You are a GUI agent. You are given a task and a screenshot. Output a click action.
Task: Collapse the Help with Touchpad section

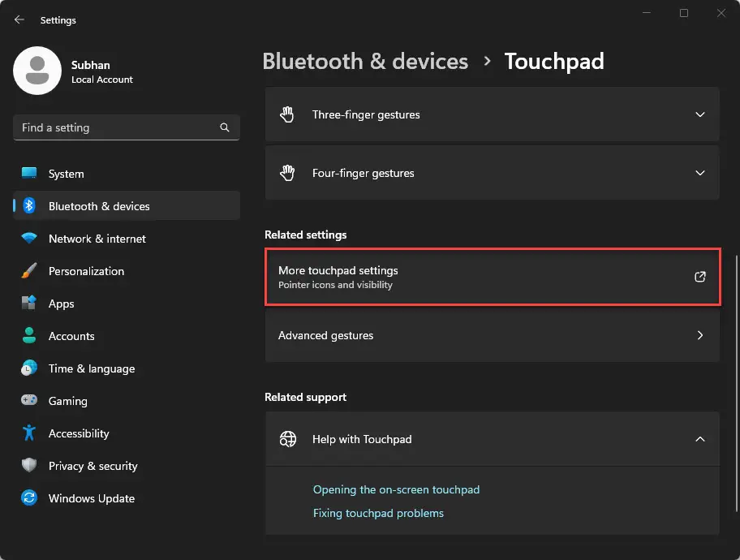pyautogui.click(x=699, y=439)
